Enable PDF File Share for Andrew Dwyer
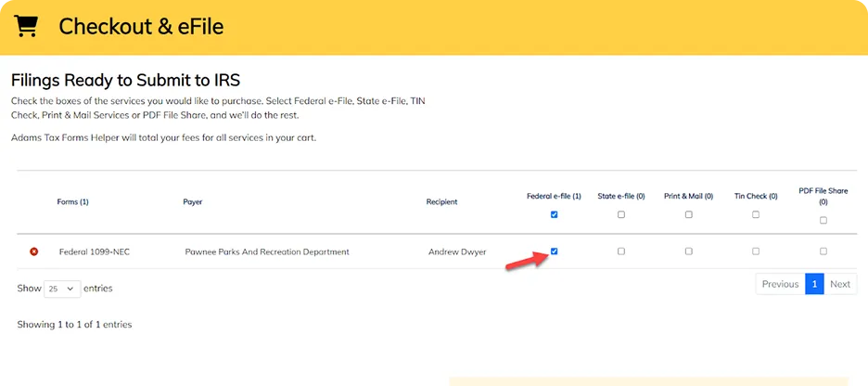Viewport: 868px width, 386px height. pos(823,251)
